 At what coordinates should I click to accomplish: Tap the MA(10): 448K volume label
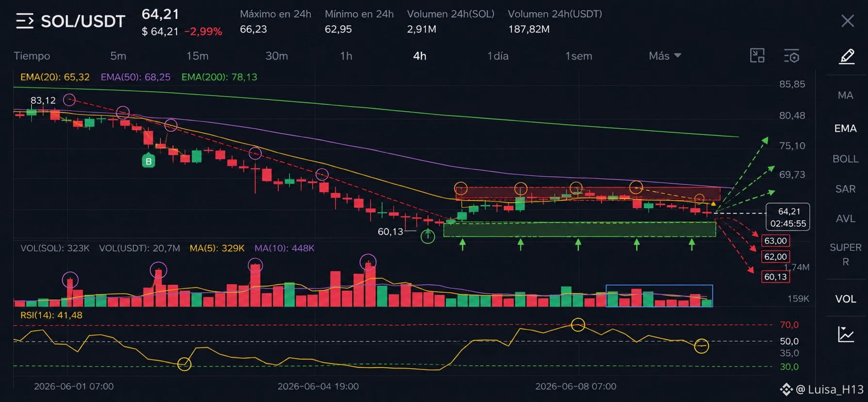pyautogui.click(x=284, y=248)
